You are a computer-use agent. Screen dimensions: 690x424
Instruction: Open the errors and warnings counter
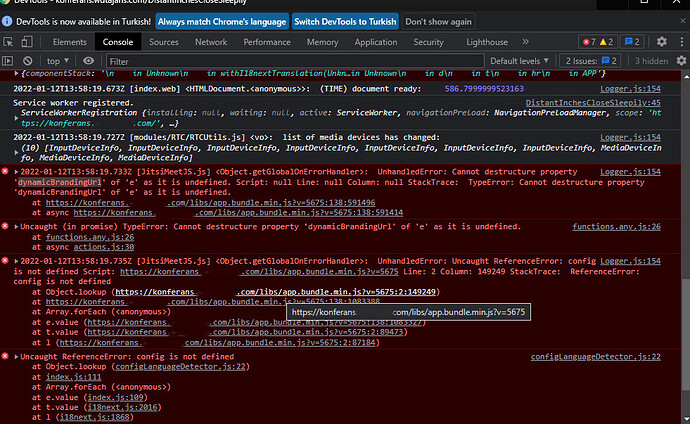pos(598,42)
